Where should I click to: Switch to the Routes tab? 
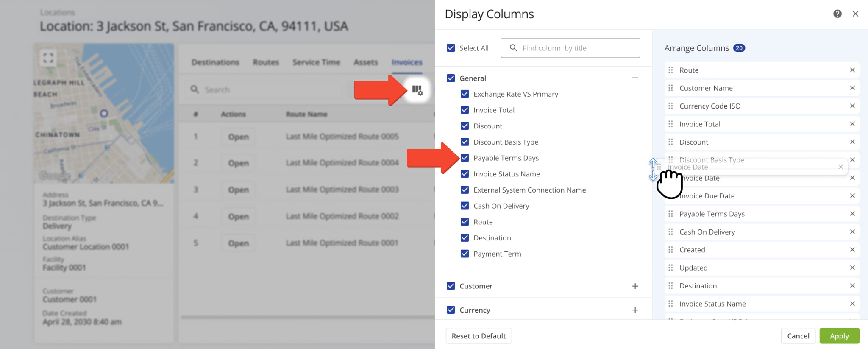(x=266, y=62)
